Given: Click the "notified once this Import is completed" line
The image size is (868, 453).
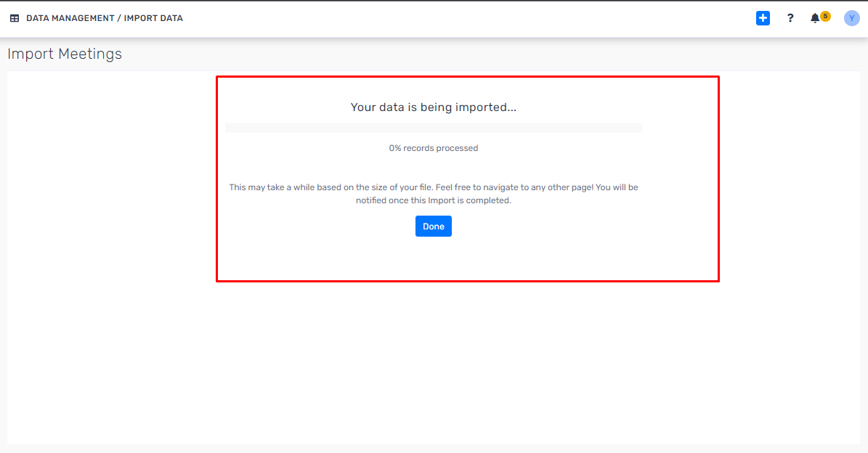Looking at the screenshot, I should (434, 200).
